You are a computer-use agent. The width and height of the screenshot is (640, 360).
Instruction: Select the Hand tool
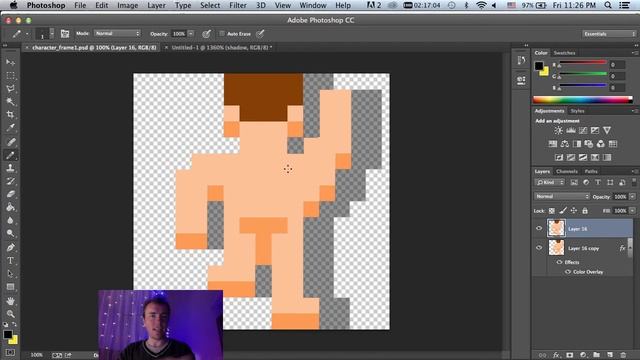[11, 301]
